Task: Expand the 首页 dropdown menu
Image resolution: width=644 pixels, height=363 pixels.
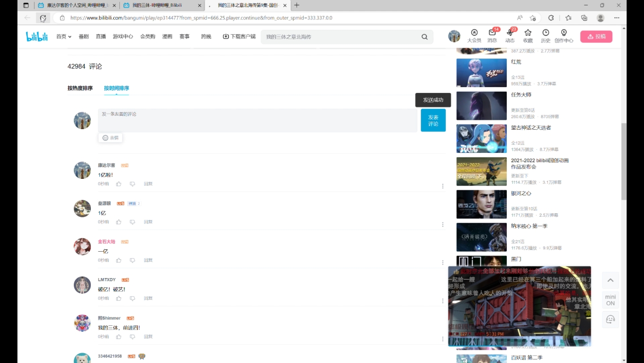Action: click(x=64, y=37)
